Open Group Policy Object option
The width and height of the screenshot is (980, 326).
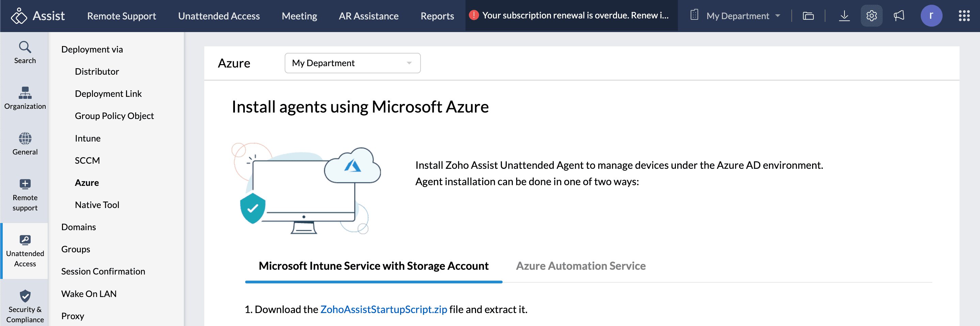click(x=114, y=116)
